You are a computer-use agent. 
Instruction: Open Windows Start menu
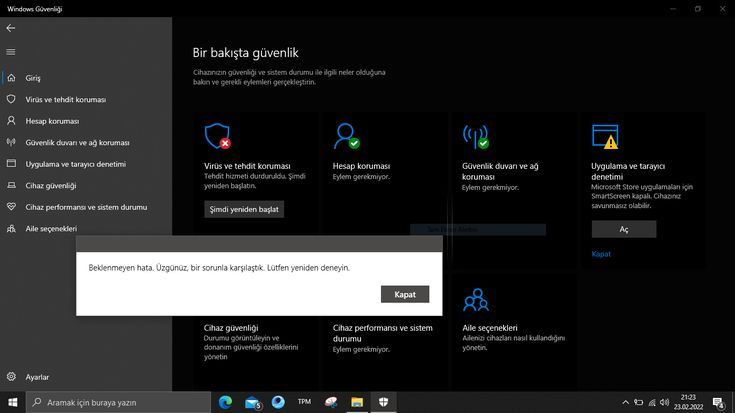pos(13,402)
